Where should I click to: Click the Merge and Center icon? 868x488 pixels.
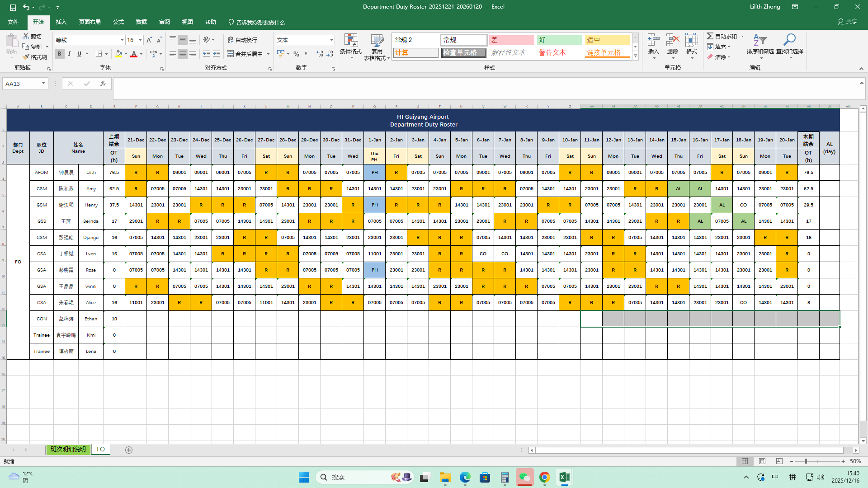[x=231, y=54]
